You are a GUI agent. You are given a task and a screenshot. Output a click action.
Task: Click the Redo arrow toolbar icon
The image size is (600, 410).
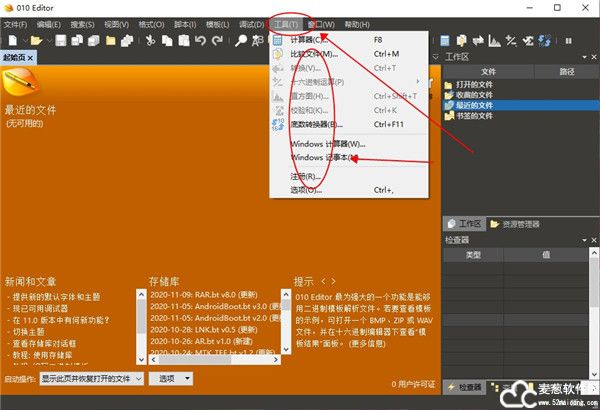[x=218, y=40]
